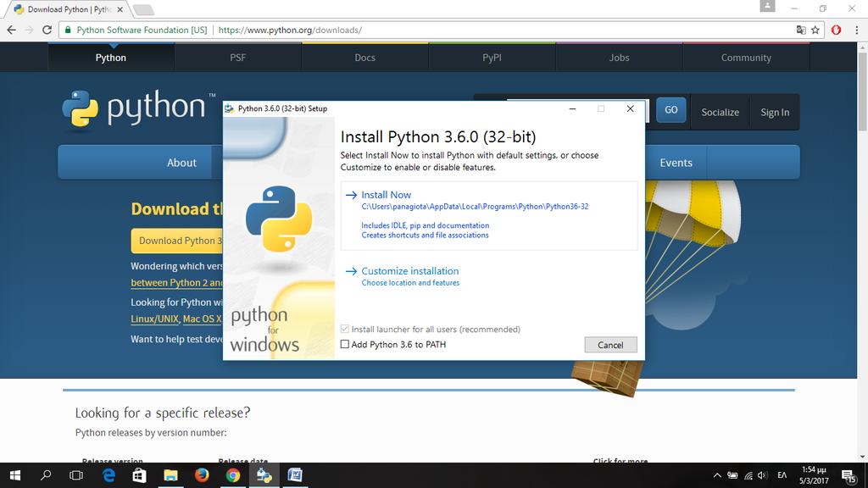Cancel the Python 3.6.0 setup
This screenshot has width=868, height=488.
pyautogui.click(x=610, y=345)
